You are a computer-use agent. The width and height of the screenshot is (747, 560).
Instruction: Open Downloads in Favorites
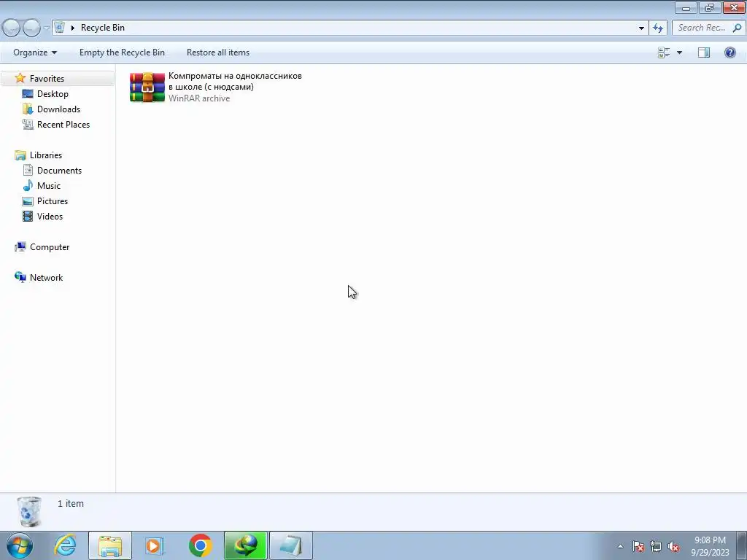[x=58, y=109]
